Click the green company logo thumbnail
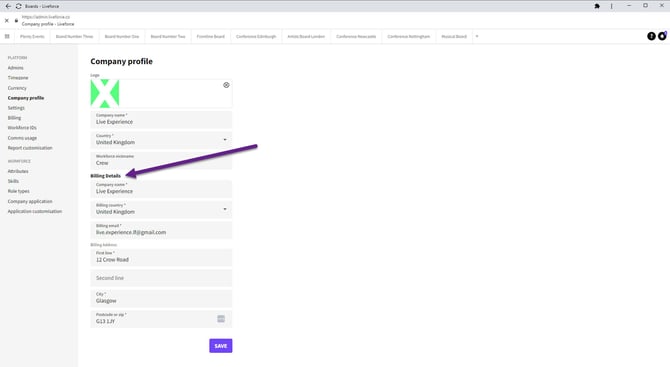 coord(105,93)
